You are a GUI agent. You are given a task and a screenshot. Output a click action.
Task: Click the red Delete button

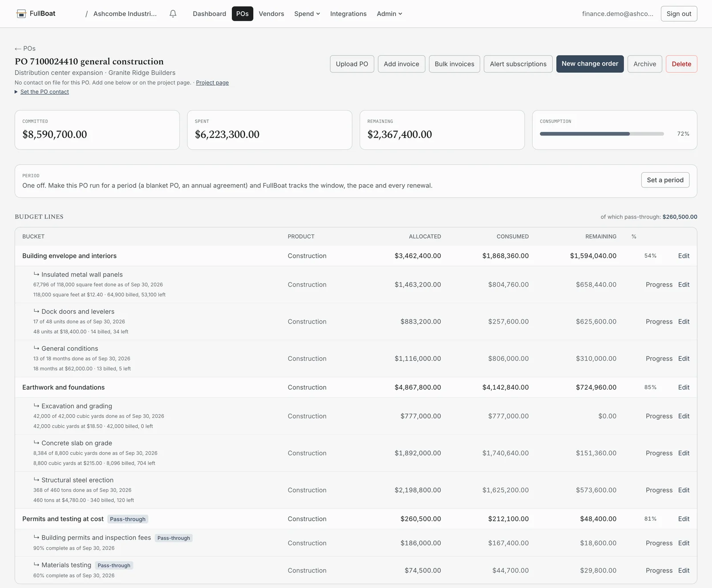(x=681, y=64)
